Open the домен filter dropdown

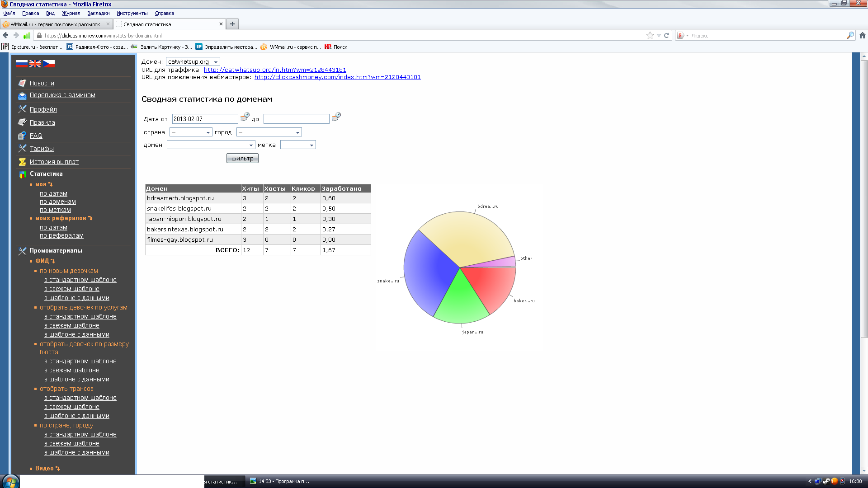click(x=211, y=145)
